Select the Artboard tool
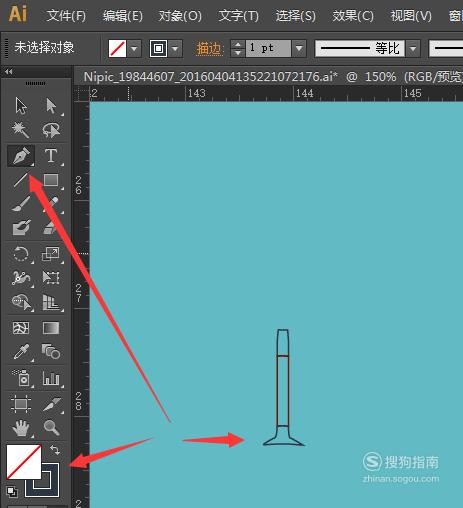Image resolution: width=463 pixels, height=508 pixels. 21,404
